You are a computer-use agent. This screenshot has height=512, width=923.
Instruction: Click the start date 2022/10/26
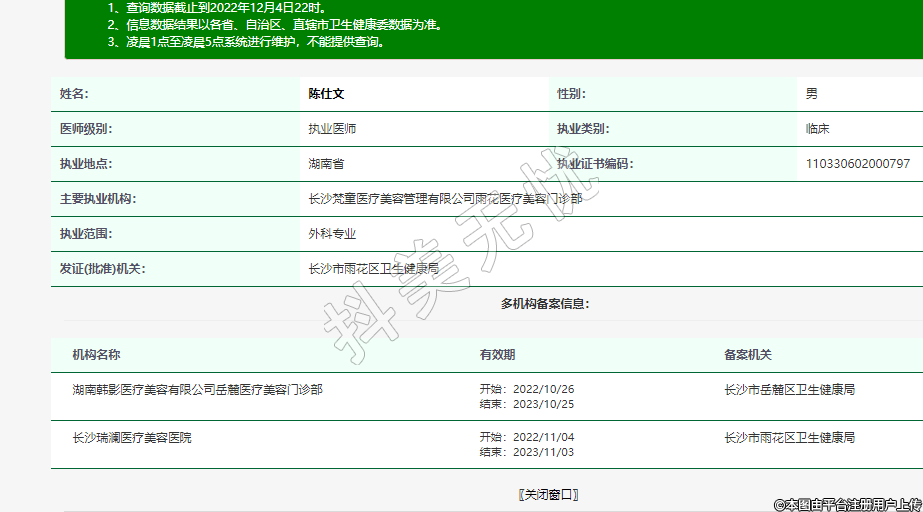tap(542, 390)
